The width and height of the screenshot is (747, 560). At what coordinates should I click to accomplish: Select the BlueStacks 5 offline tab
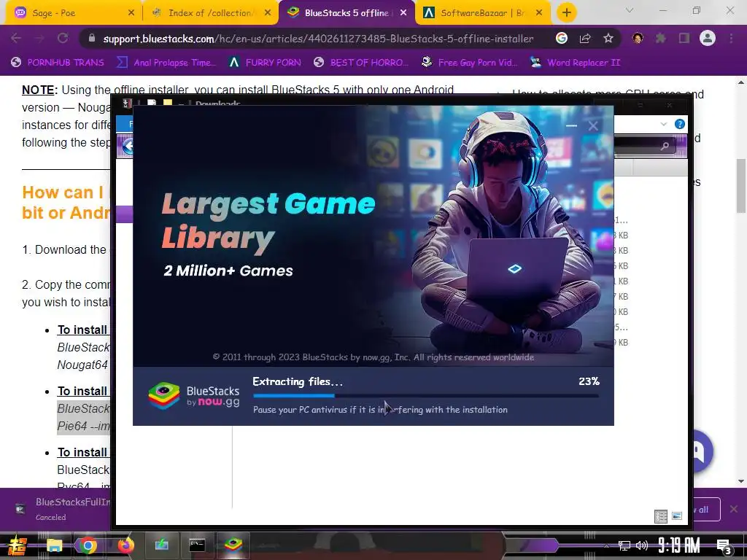coord(347,13)
